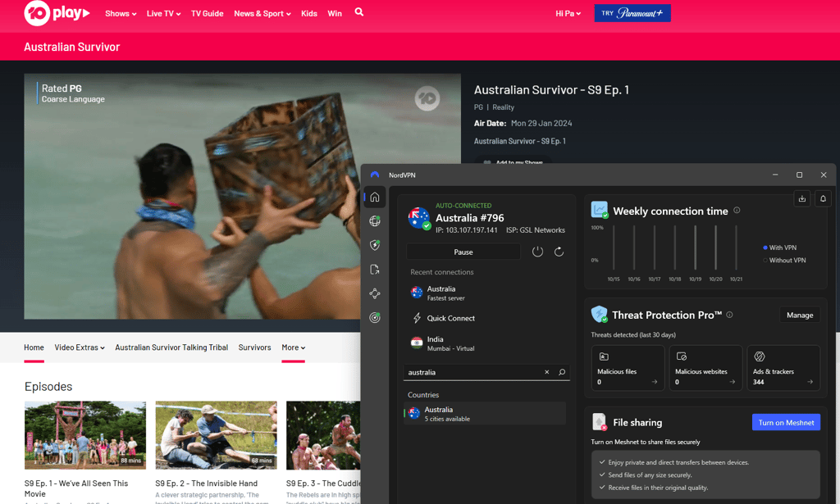Select the Home tab of Australian Survivor
The width and height of the screenshot is (840, 504).
point(34,347)
